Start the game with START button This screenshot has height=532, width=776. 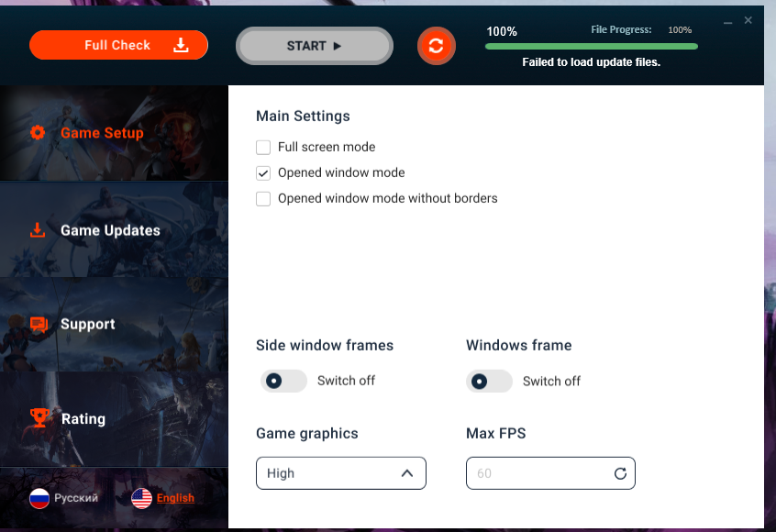[315, 46]
